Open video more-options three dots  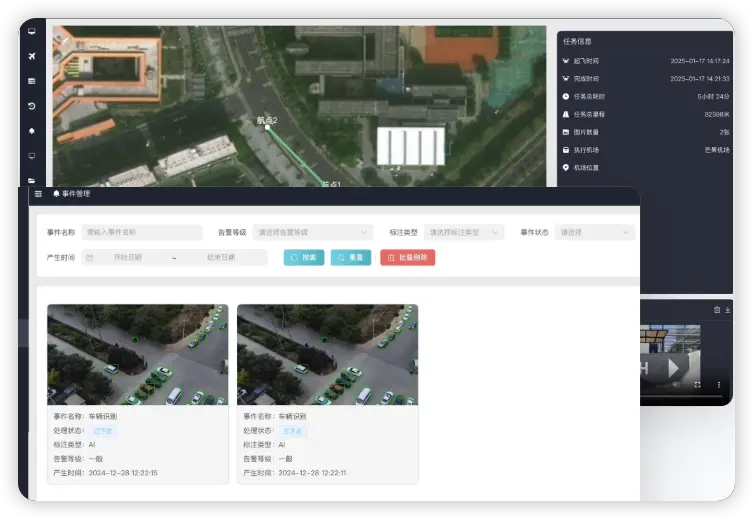(x=718, y=385)
